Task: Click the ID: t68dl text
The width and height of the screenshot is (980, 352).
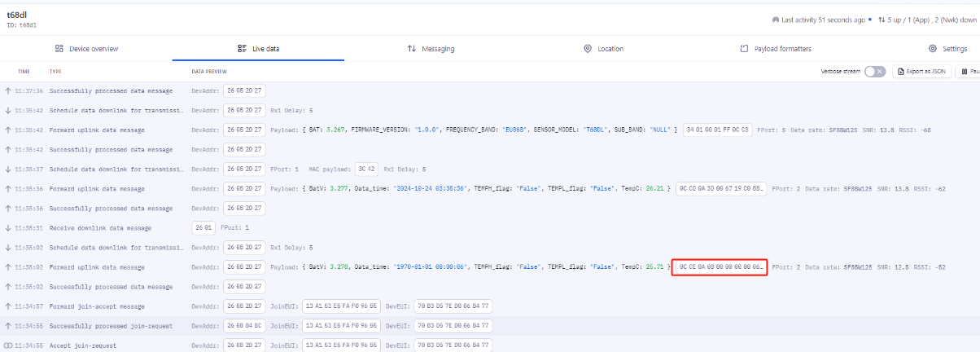Action: point(22,25)
